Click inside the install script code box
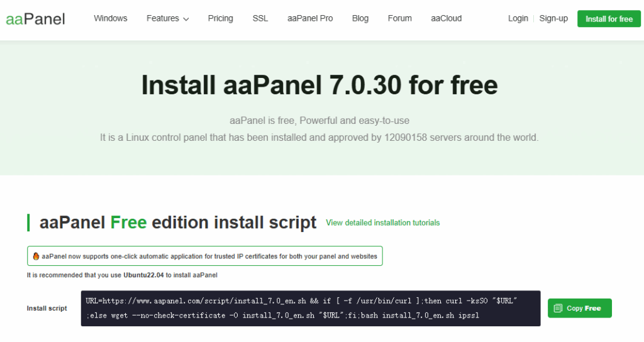The width and height of the screenshot is (644, 342). [x=311, y=308]
